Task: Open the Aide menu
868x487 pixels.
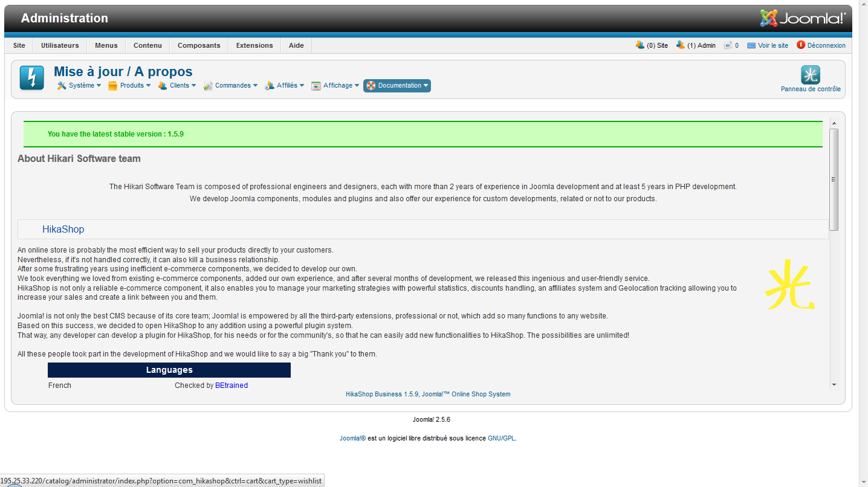Action: [x=296, y=45]
